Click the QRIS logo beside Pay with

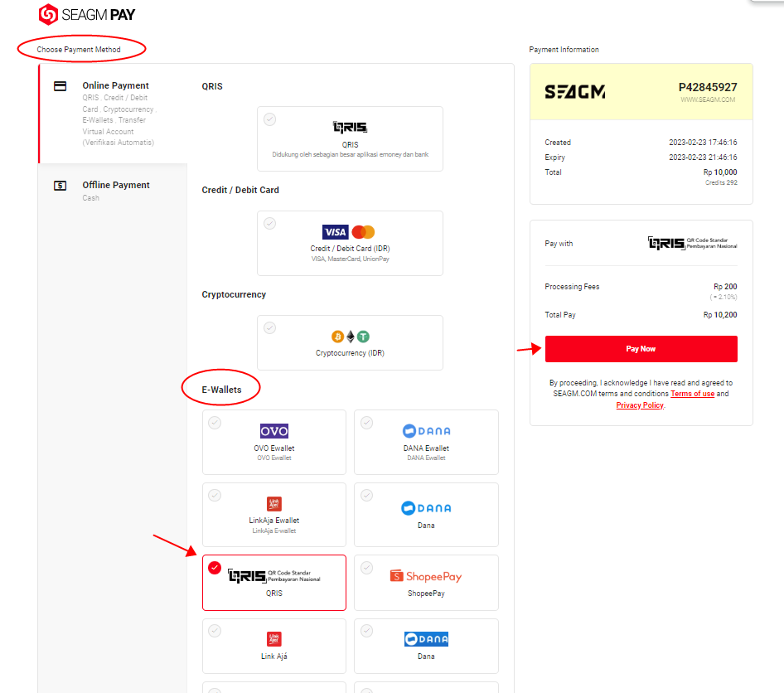coord(693,244)
